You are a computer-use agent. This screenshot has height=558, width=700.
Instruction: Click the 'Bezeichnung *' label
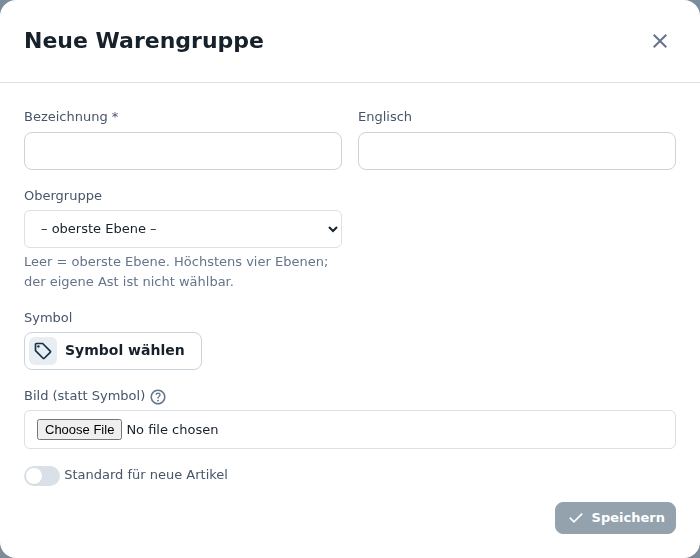click(71, 117)
